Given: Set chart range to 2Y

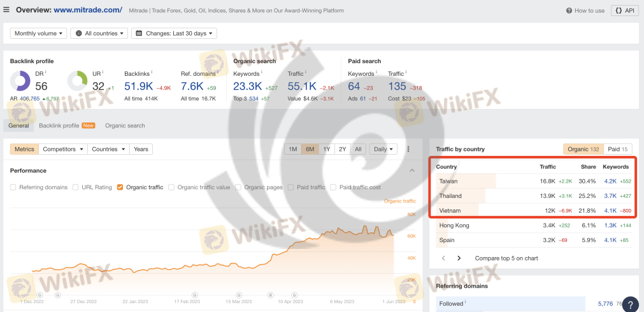Looking at the screenshot, I should [x=343, y=149].
